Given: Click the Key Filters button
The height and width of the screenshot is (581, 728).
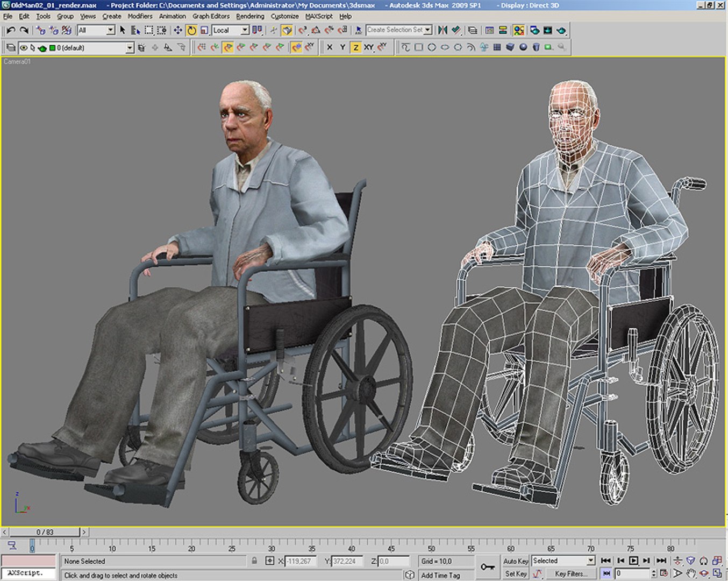Looking at the screenshot, I should (x=571, y=574).
